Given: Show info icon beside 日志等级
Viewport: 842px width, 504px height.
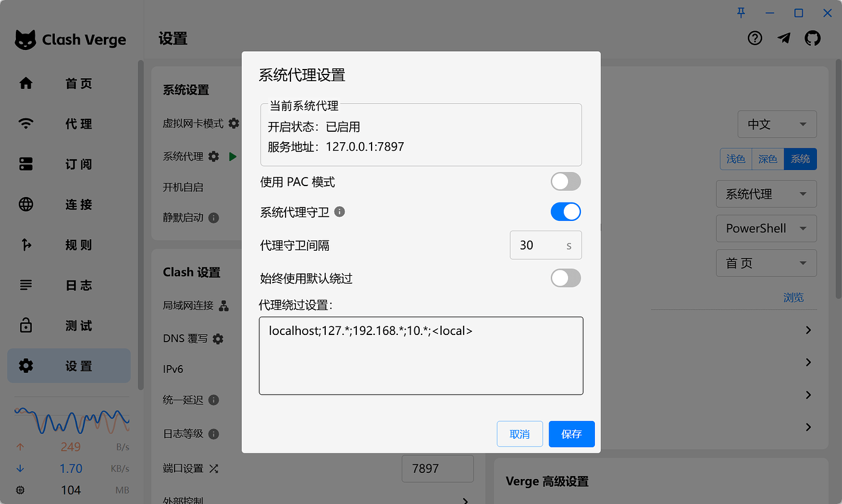Looking at the screenshot, I should point(214,434).
